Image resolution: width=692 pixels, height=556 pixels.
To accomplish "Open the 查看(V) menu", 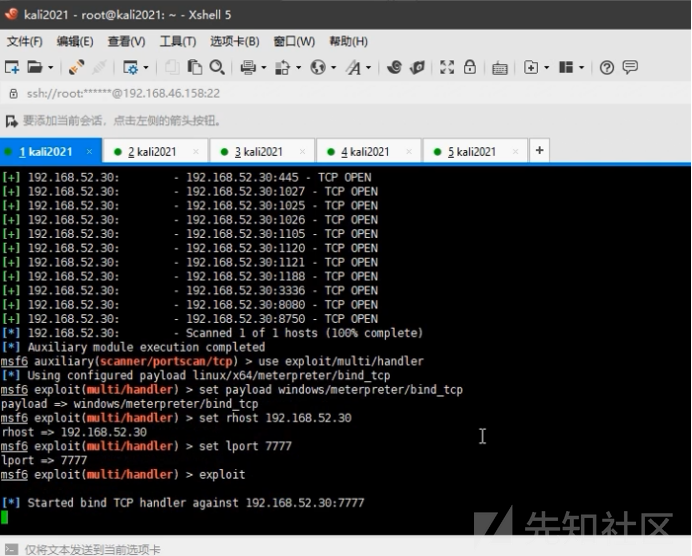I will point(126,41).
